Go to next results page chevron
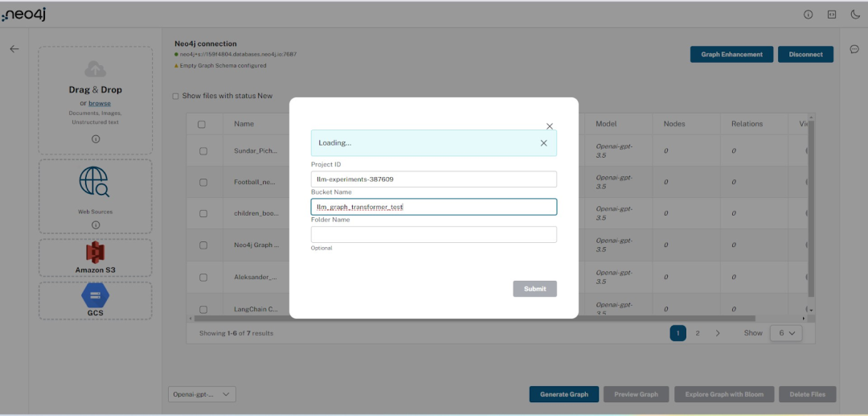Screen dimensions: 868x416 pyautogui.click(x=718, y=333)
